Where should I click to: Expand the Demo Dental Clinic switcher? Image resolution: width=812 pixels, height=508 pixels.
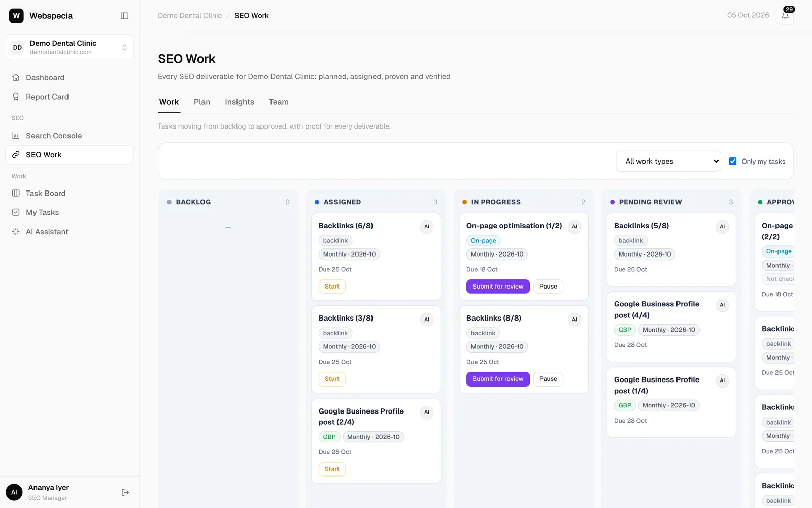point(70,47)
